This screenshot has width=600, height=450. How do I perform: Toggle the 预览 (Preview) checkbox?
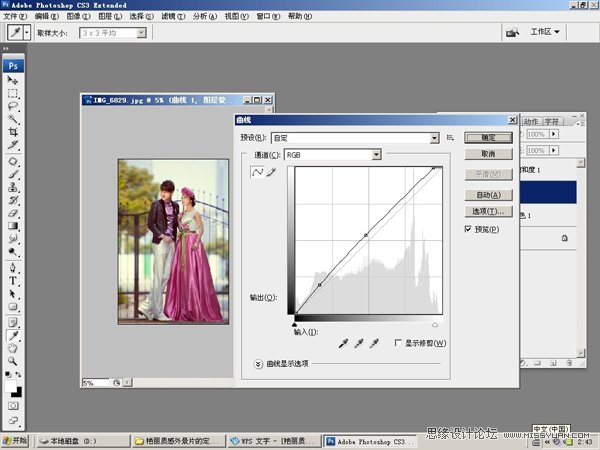[468, 229]
